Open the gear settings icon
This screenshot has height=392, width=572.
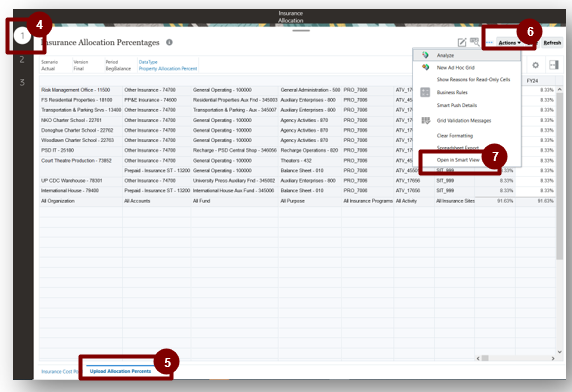535,65
